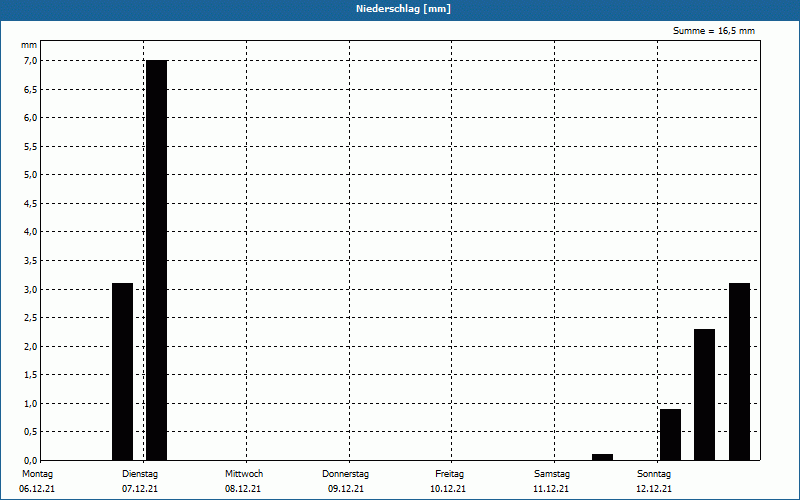The height and width of the screenshot is (500, 800).
Task: Click the y-axis value '4,5'
Action: click(x=30, y=204)
